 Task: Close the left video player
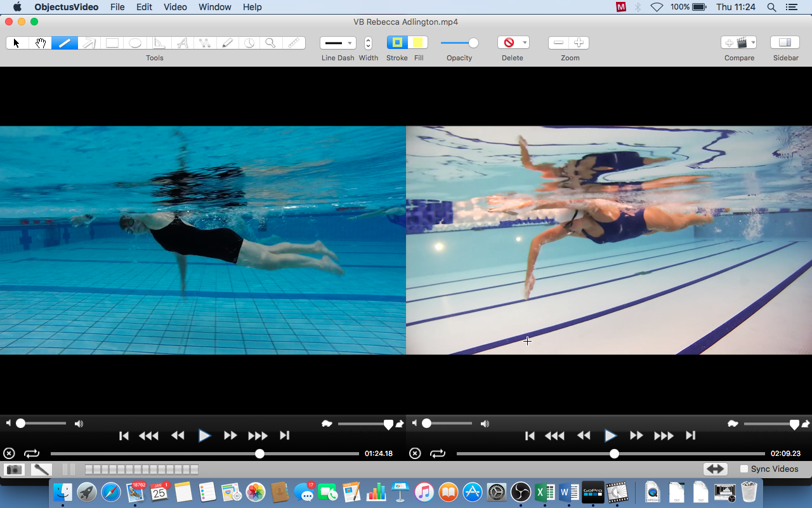pos(9,453)
